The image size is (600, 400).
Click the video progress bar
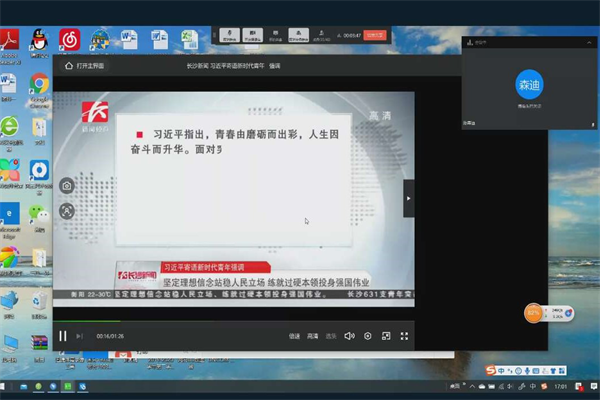(233, 321)
